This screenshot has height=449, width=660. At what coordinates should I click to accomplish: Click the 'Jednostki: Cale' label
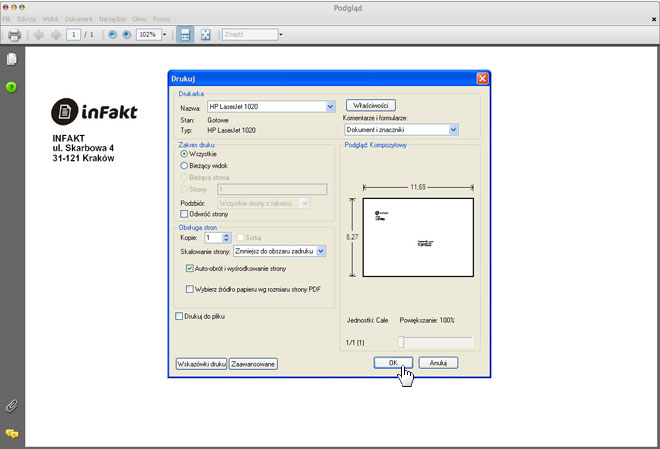point(367,320)
